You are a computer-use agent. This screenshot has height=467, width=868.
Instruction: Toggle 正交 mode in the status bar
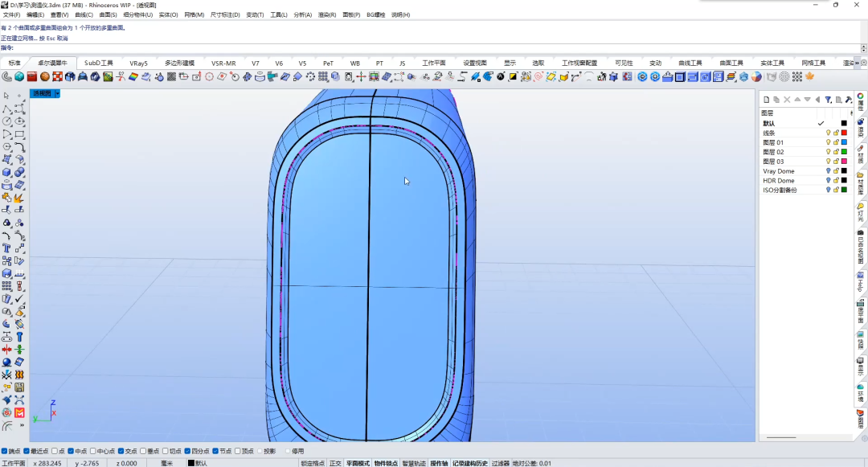pos(335,463)
